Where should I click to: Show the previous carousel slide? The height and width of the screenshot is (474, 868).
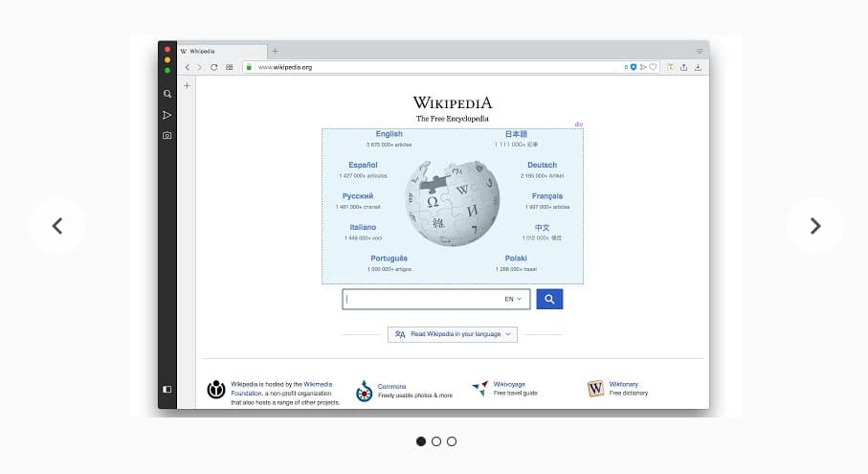point(57,226)
